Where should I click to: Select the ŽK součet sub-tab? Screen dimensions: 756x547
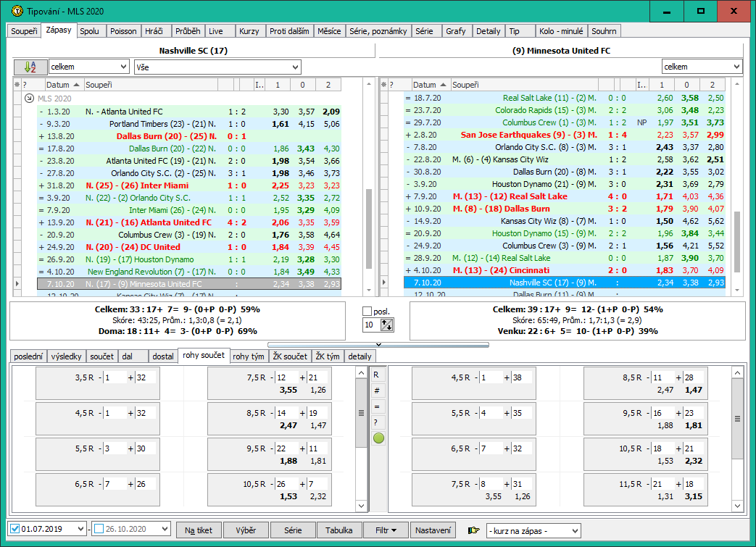coord(290,356)
